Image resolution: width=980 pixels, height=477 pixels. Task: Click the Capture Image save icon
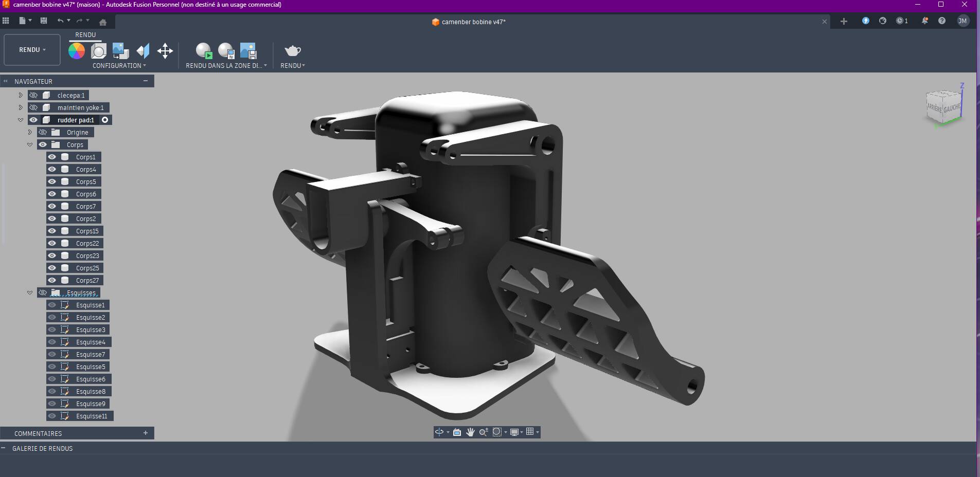(x=248, y=51)
